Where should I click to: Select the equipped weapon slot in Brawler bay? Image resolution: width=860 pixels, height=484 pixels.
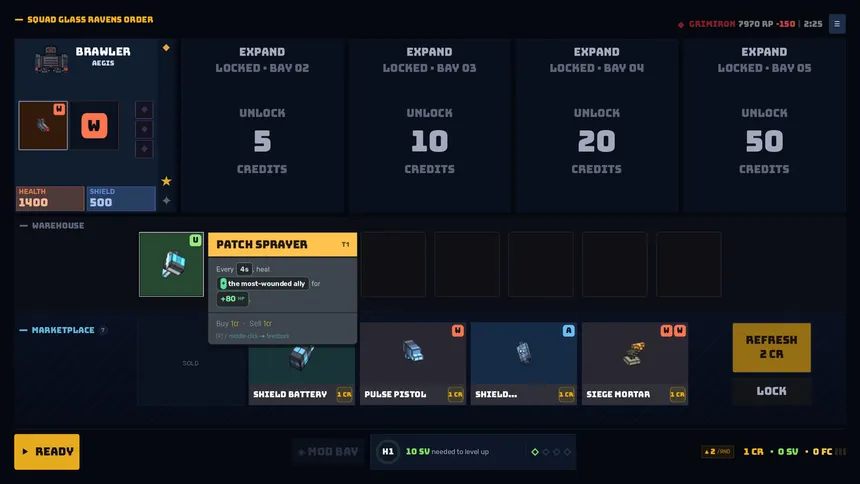click(x=43, y=125)
